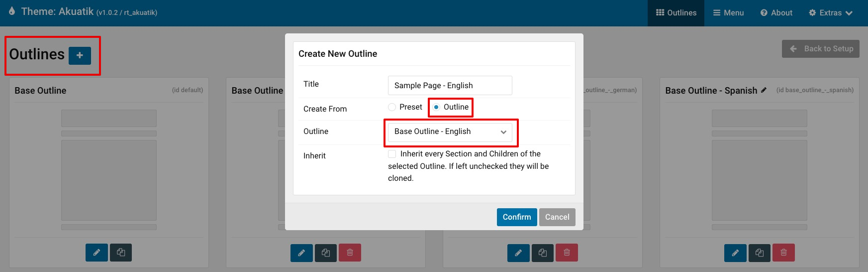The width and height of the screenshot is (868, 272).
Task: Click trash icon under the German outline card
Action: pyautogui.click(x=567, y=253)
